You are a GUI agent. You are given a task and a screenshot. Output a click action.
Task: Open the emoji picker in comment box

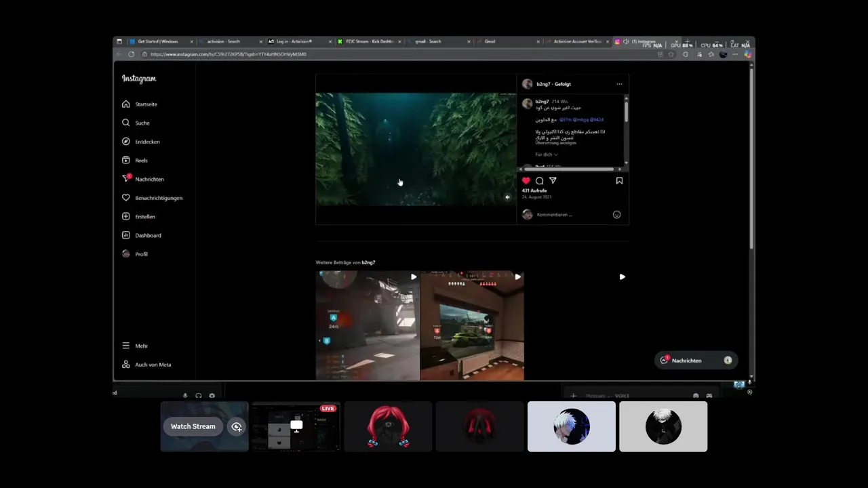616,215
